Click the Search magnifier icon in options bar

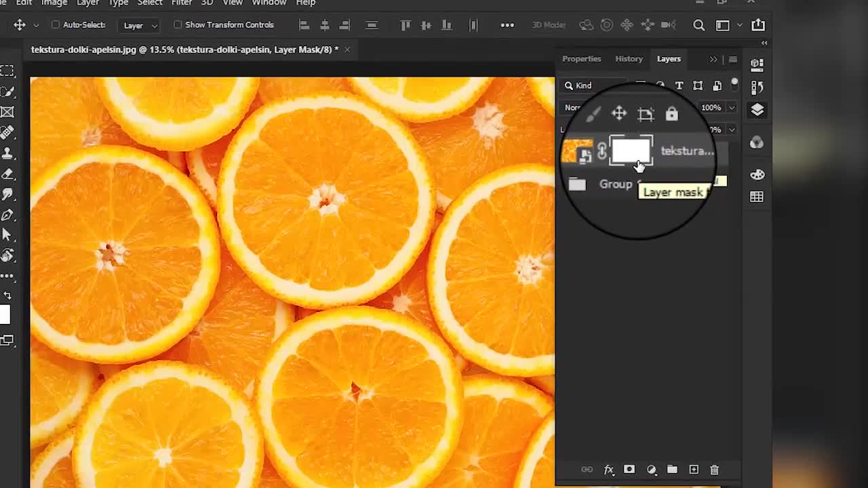[698, 25]
